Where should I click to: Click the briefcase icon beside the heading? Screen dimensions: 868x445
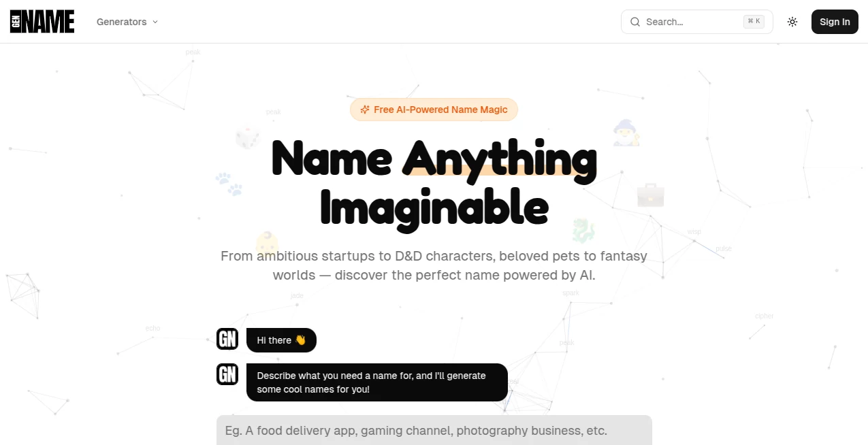pos(650,195)
